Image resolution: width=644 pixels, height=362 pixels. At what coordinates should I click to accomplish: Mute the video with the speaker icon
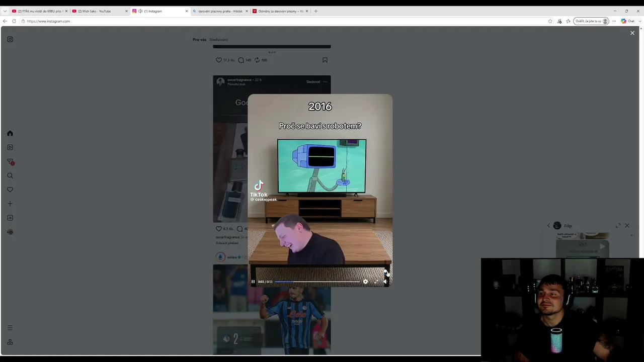pos(385,282)
